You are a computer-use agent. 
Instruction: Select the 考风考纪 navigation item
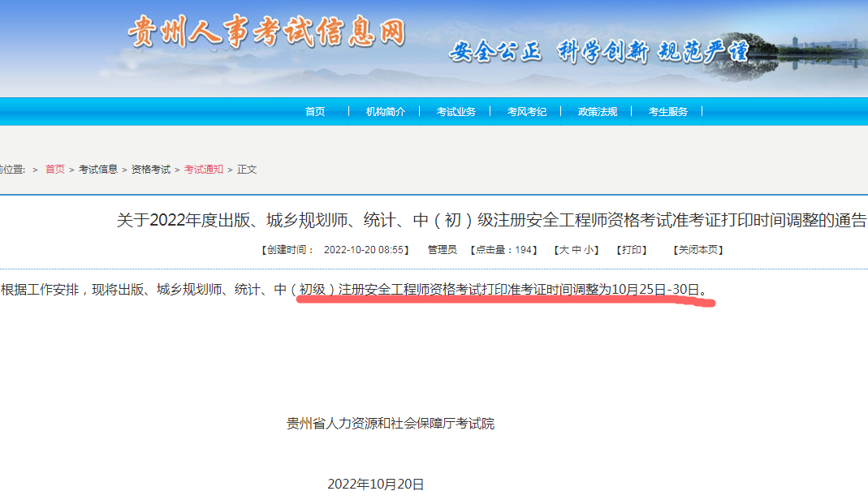pos(526,112)
